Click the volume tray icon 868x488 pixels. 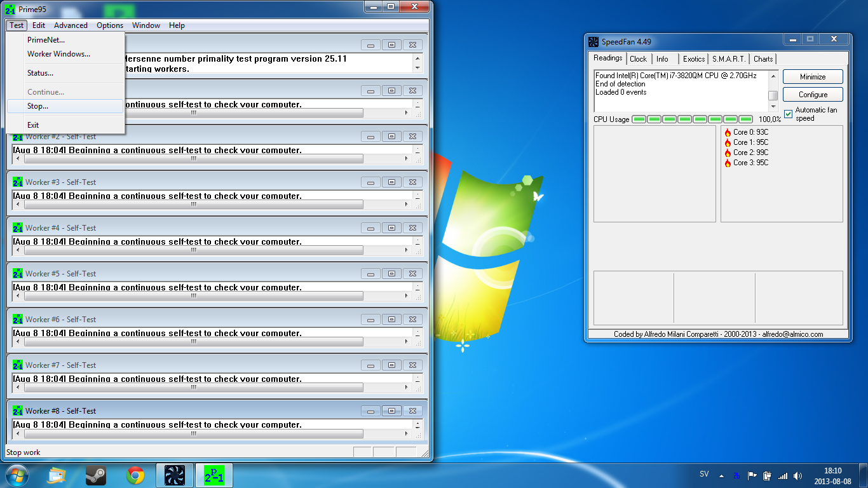click(x=797, y=475)
